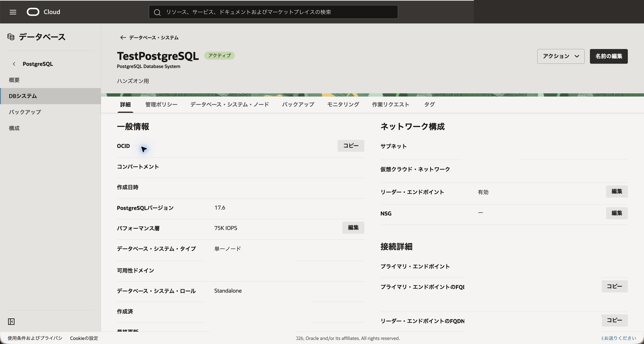Screen dimensions: 644x344
Task: Click the アクティブ status badge
Action: (220, 56)
